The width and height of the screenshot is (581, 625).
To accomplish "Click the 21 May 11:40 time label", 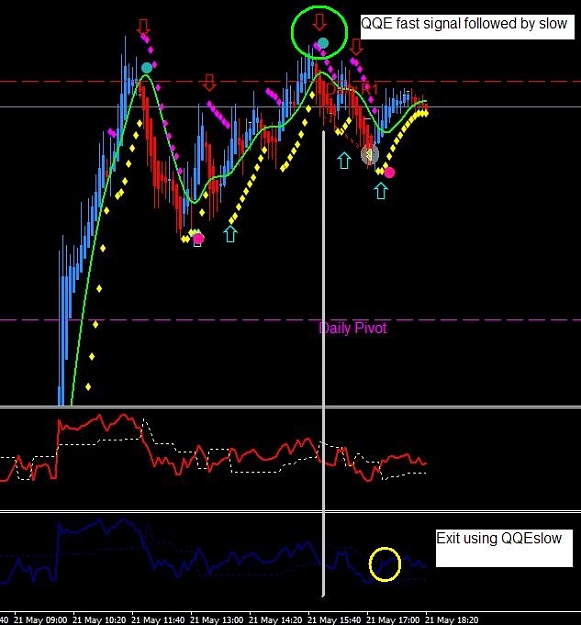I will [158, 620].
